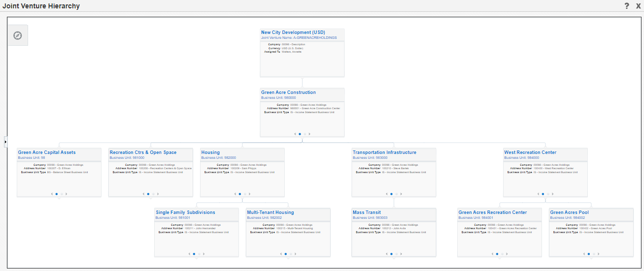Show previous page on Housing card

coord(236,194)
